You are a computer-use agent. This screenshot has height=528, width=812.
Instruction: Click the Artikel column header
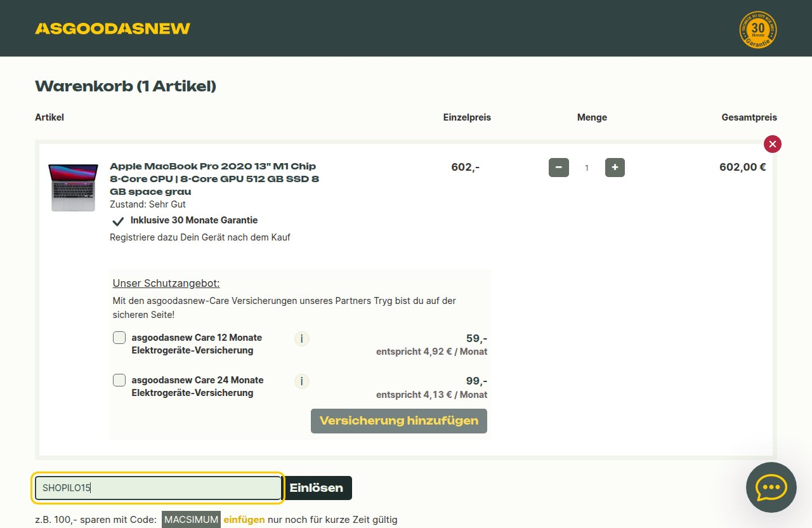49,117
